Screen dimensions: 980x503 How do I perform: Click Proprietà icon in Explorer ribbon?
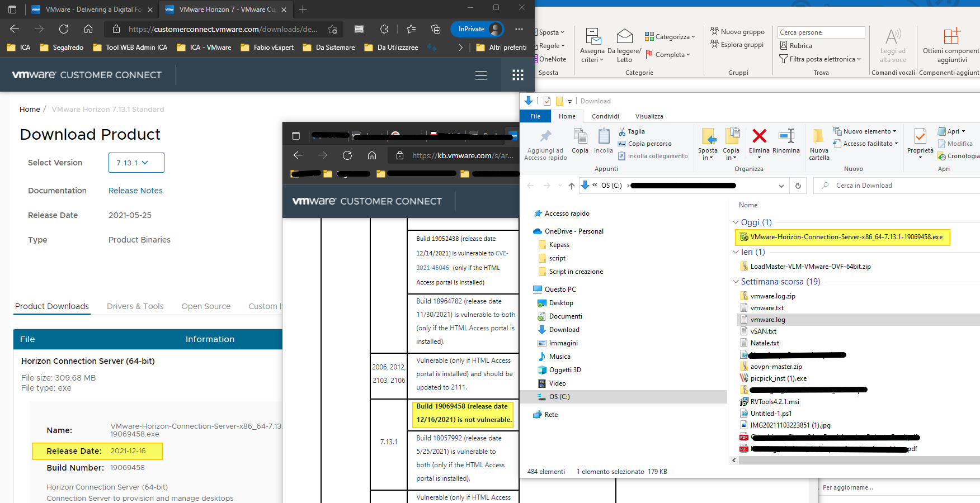click(920, 143)
